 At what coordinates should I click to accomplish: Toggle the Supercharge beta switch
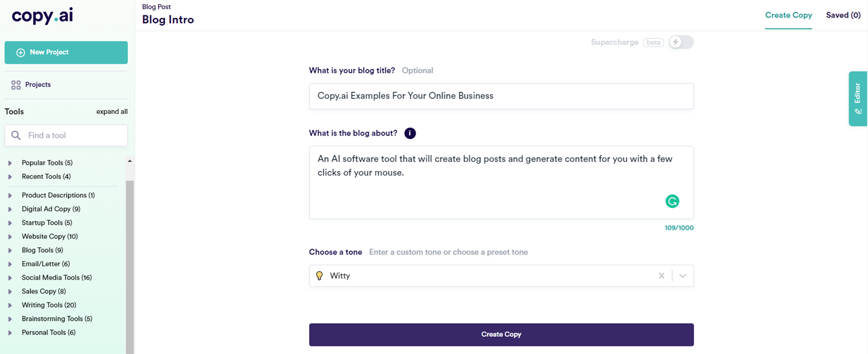click(x=681, y=42)
